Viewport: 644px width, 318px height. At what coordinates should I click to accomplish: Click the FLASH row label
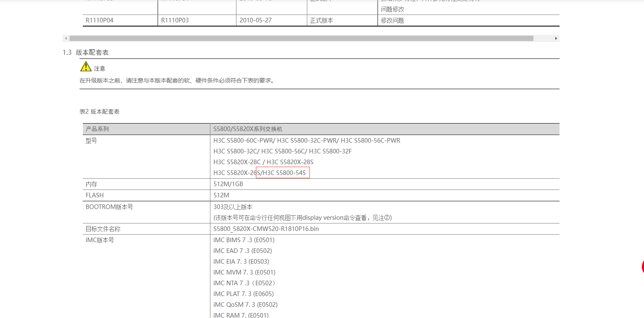click(94, 195)
